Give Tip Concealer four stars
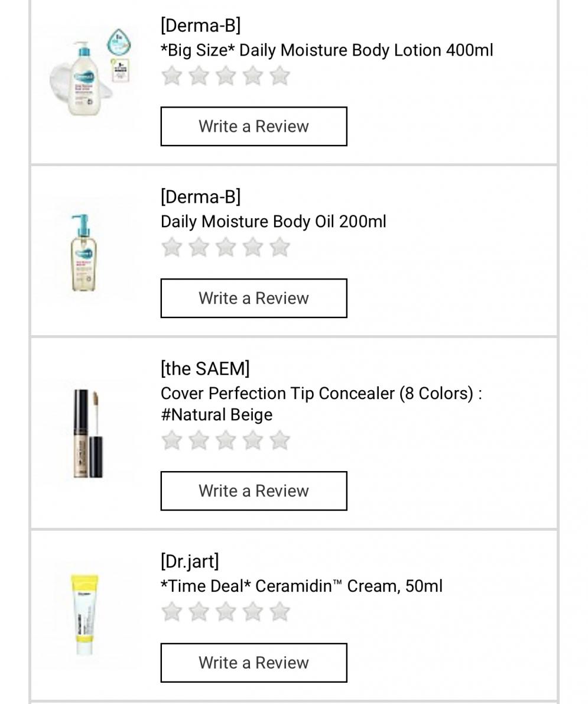Screen dimensions: 588x704 tap(253, 440)
